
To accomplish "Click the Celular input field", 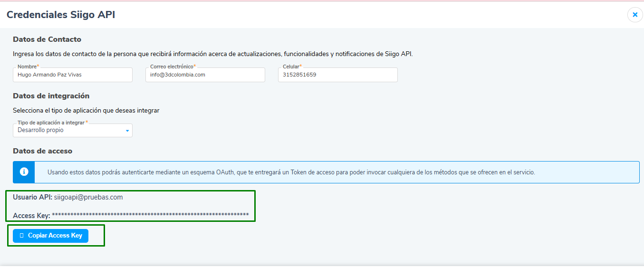I will [x=338, y=75].
